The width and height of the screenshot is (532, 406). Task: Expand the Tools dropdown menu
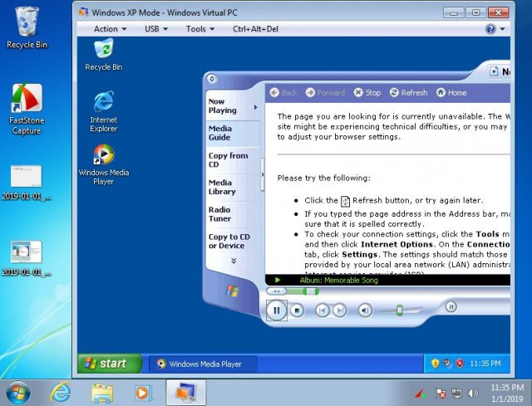click(x=200, y=29)
